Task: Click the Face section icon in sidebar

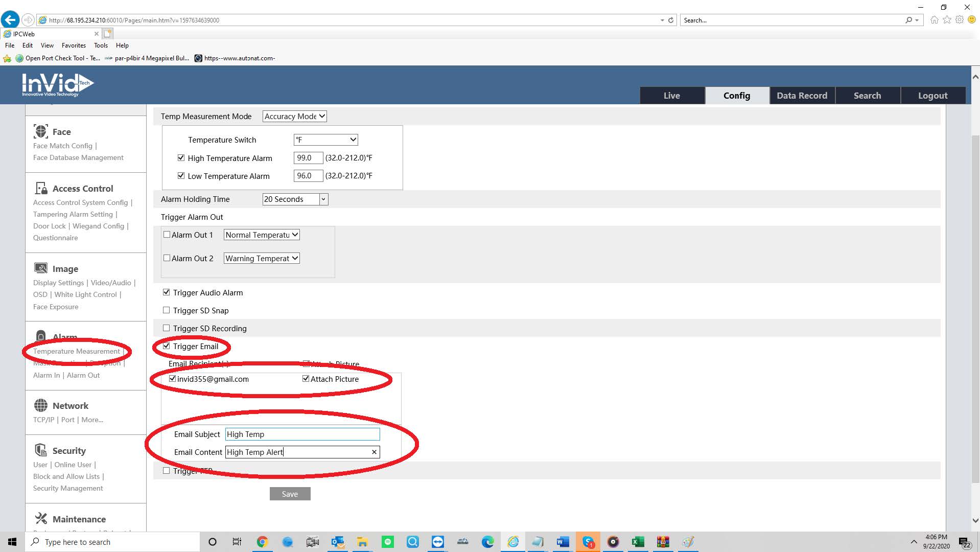Action: pos(41,131)
